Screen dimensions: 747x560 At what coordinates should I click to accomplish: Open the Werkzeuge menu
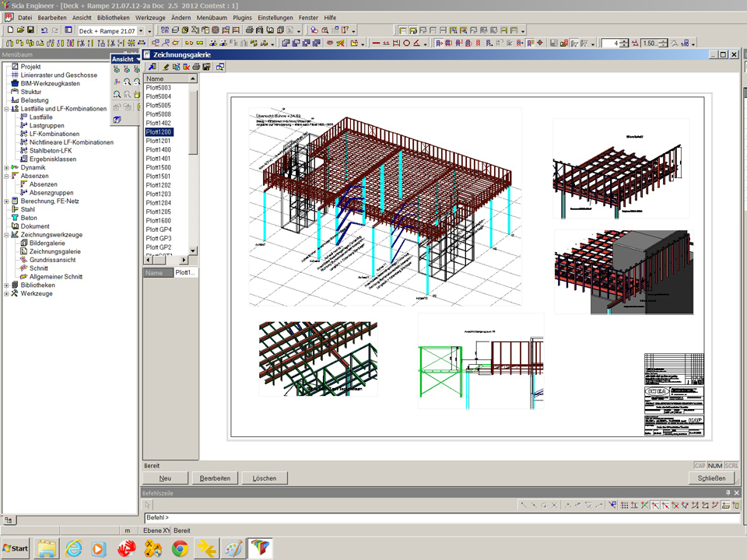(x=149, y=17)
